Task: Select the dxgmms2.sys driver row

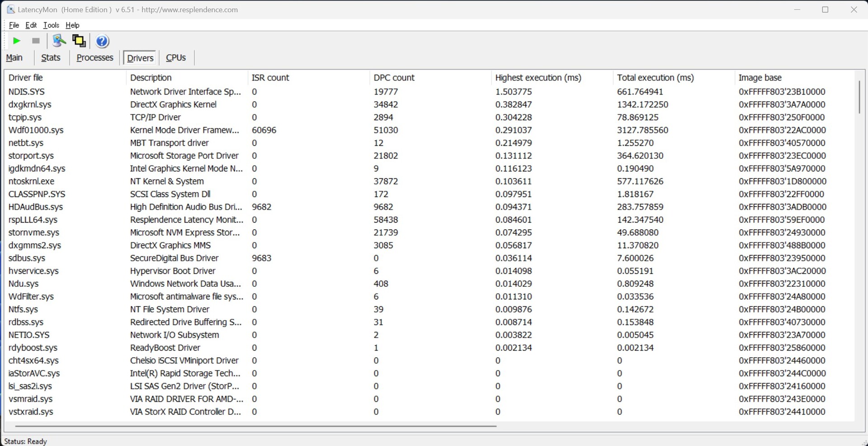Action: [x=429, y=245]
